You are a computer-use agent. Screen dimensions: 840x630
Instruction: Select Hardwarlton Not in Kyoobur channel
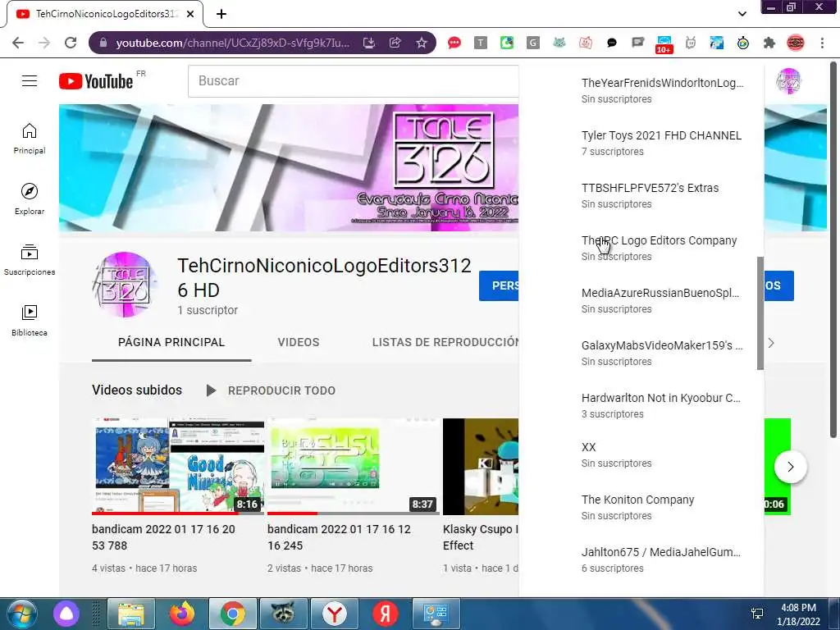662,405
